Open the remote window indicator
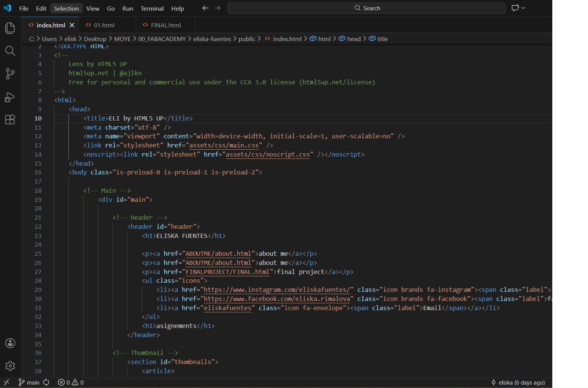Screen dimensions: 588x388 [x=6, y=382]
